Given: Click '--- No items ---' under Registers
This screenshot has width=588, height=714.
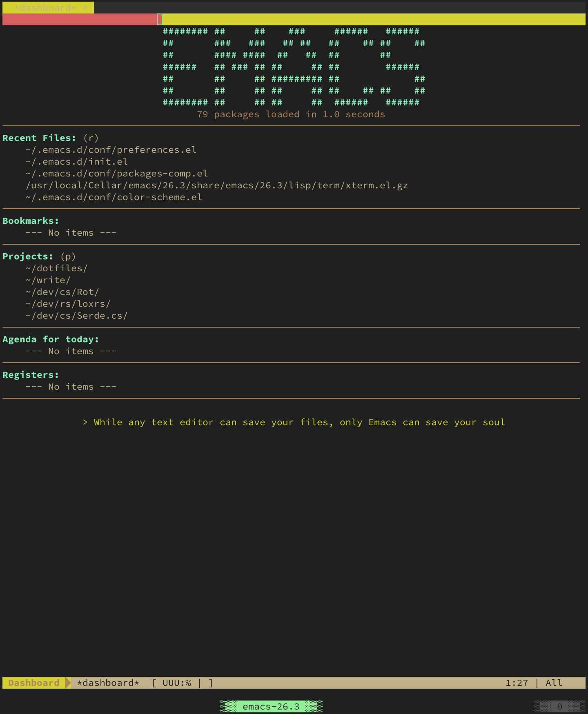Looking at the screenshot, I should (71, 387).
